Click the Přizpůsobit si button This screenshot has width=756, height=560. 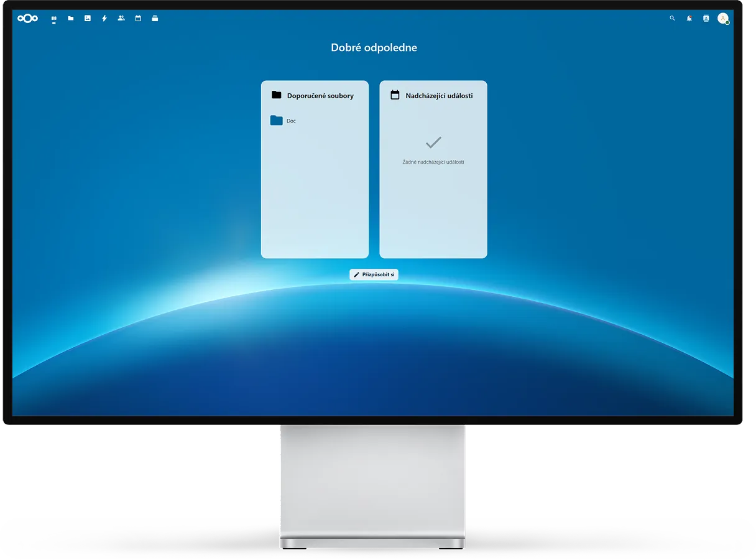point(374,274)
